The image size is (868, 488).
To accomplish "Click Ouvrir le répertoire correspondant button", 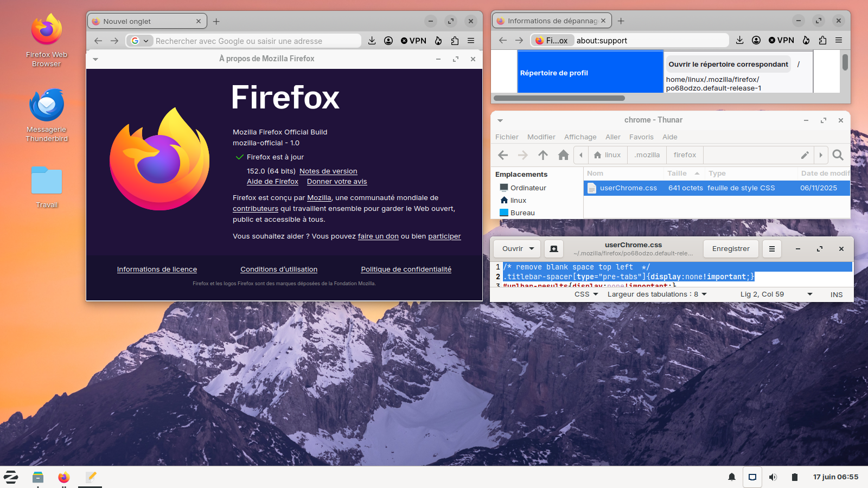I will [x=728, y=64].
